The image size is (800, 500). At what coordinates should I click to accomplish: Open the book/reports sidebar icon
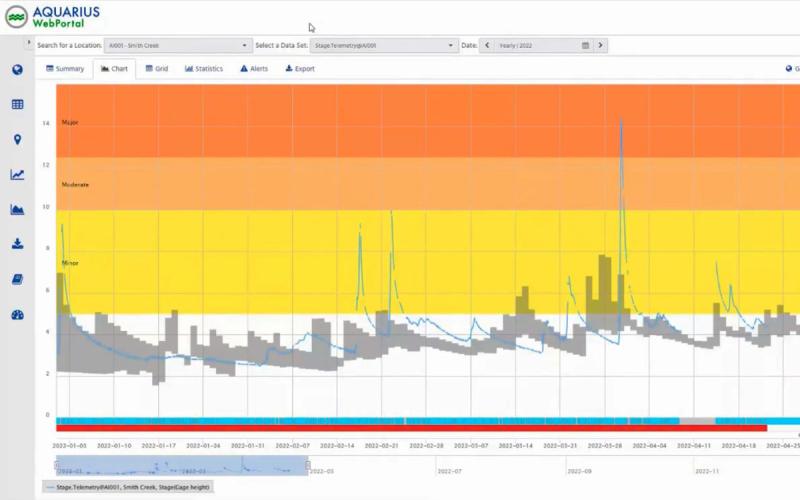tap(17, 279)
